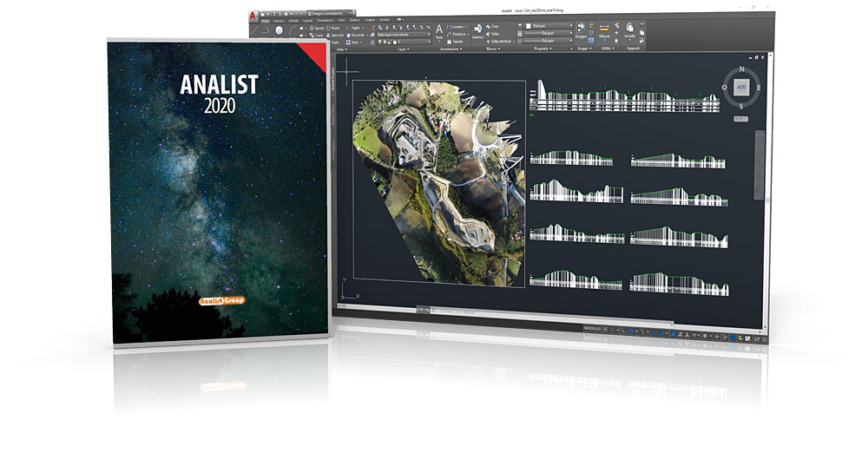Click the Taglia (trim) tool

(x=354, y=29)
